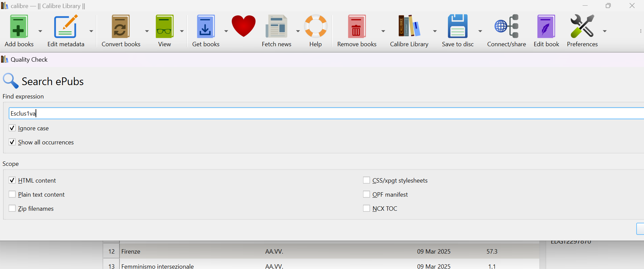Launch Convert books tool

click(121, 26)
